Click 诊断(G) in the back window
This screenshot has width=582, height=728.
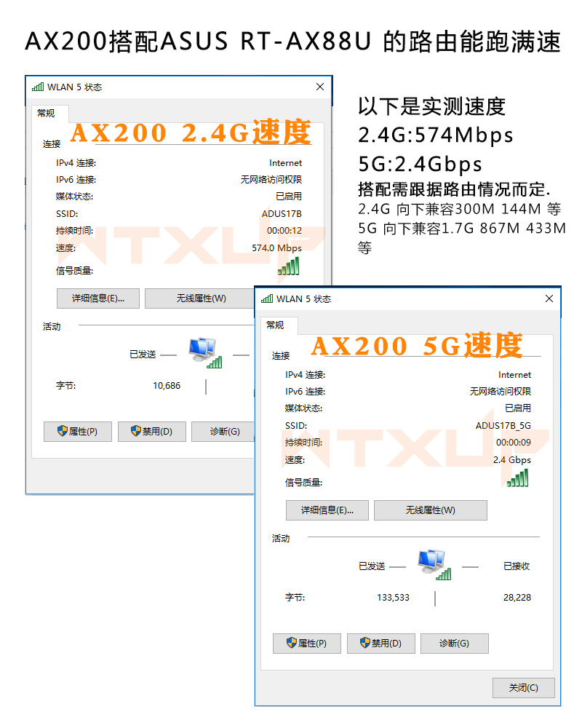pyautogui.click(x=223, y=431)
